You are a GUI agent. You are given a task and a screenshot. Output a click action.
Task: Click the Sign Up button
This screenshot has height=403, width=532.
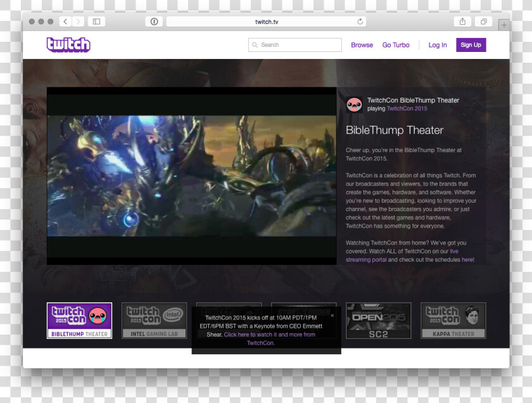(x=471, y=45)
